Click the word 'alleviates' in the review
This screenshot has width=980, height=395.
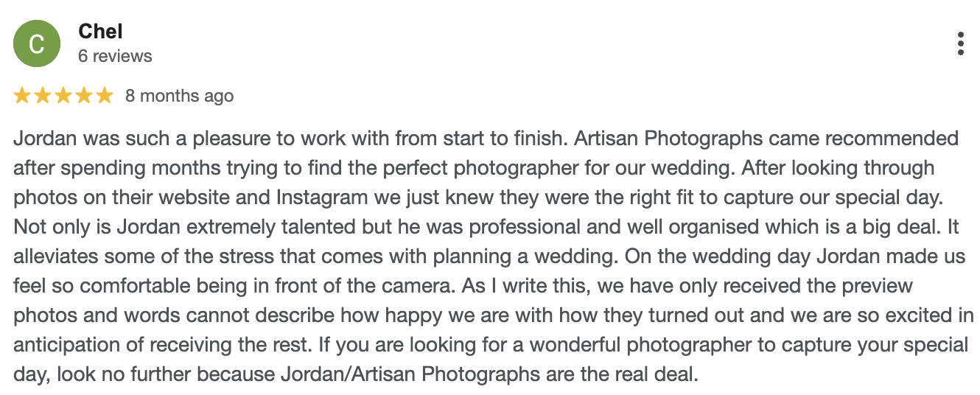pyautogui.click(x=55, y=256)
